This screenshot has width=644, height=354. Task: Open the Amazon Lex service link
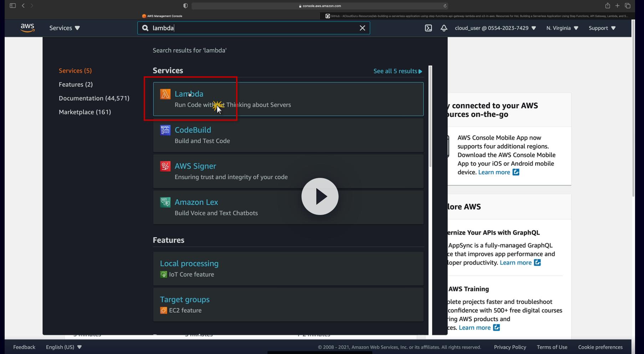[196, 202]
